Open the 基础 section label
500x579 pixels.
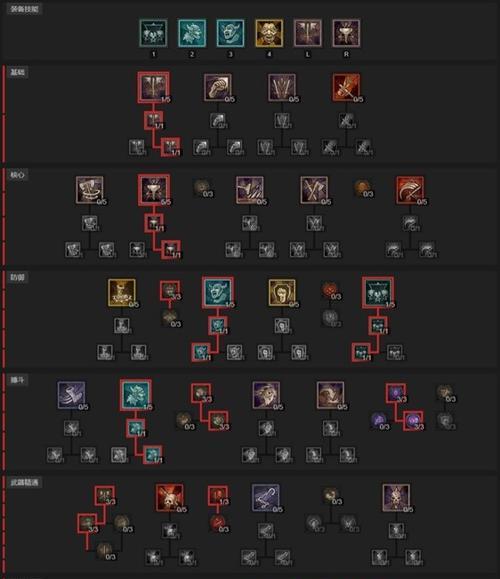17,72
